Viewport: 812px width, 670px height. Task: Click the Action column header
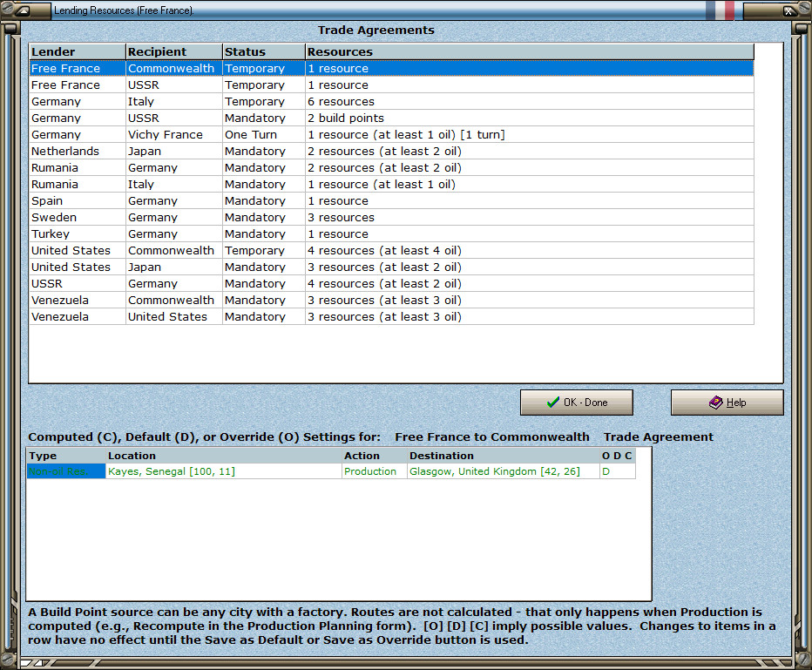point(374,456)
